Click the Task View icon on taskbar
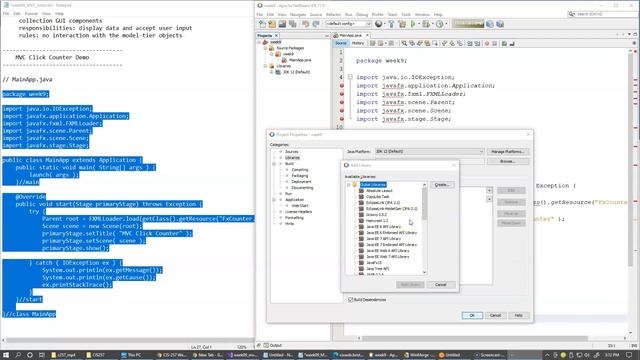 [x=42, y=355]
